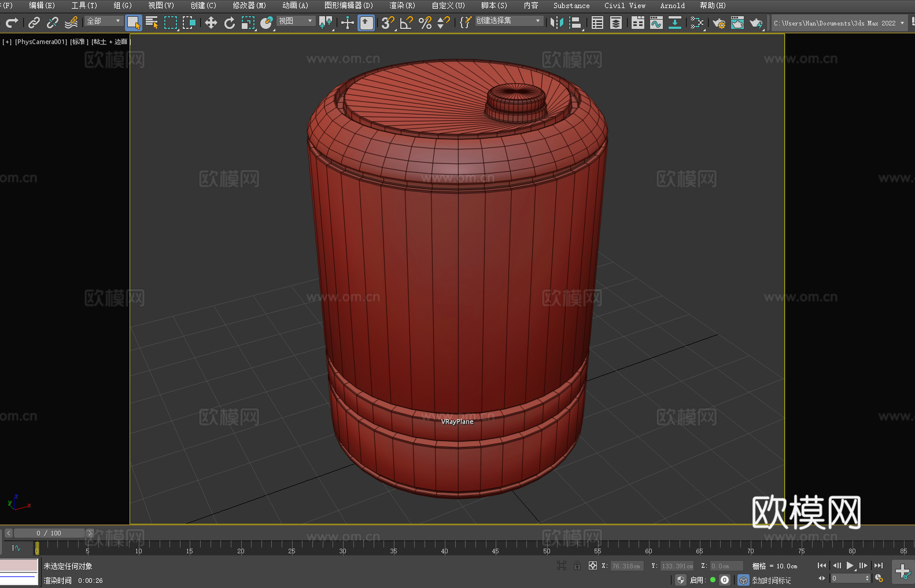Viewport: 915px width, 588px height.
Task: Activate the Rotate tool
Action: pyautogui.click(x=230, y=23)
